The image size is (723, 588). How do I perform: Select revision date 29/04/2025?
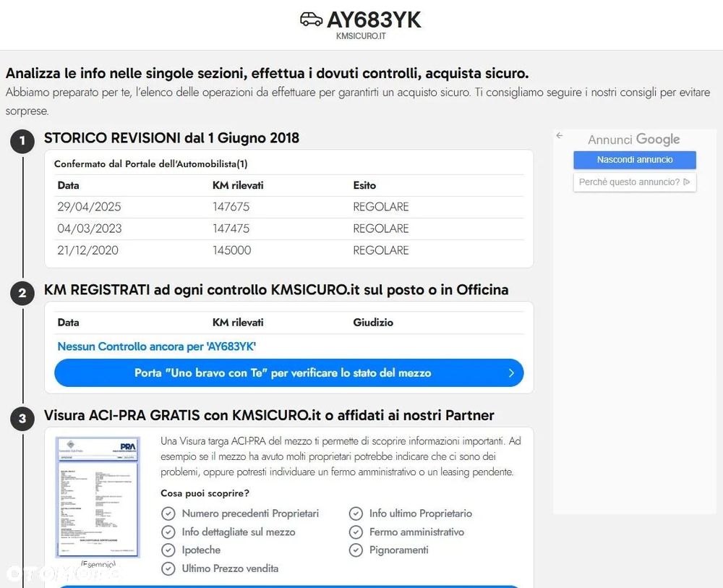point(89,207)
